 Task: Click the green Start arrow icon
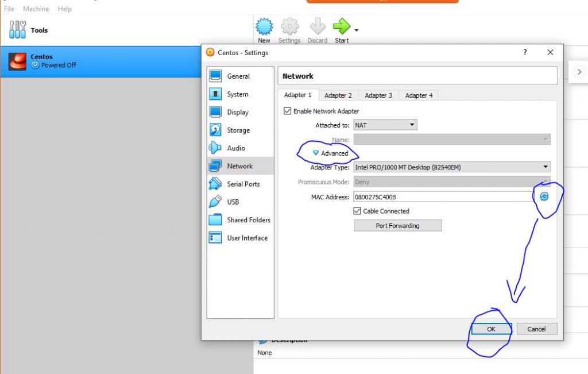click(x=341, y=27)
